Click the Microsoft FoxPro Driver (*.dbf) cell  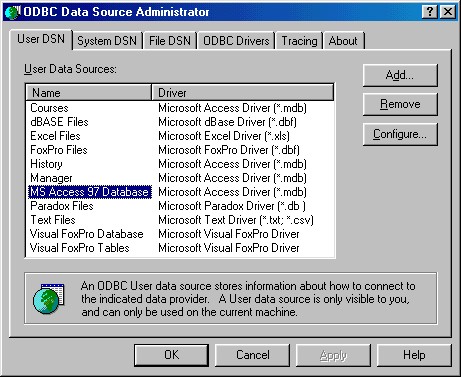(229, 150)
